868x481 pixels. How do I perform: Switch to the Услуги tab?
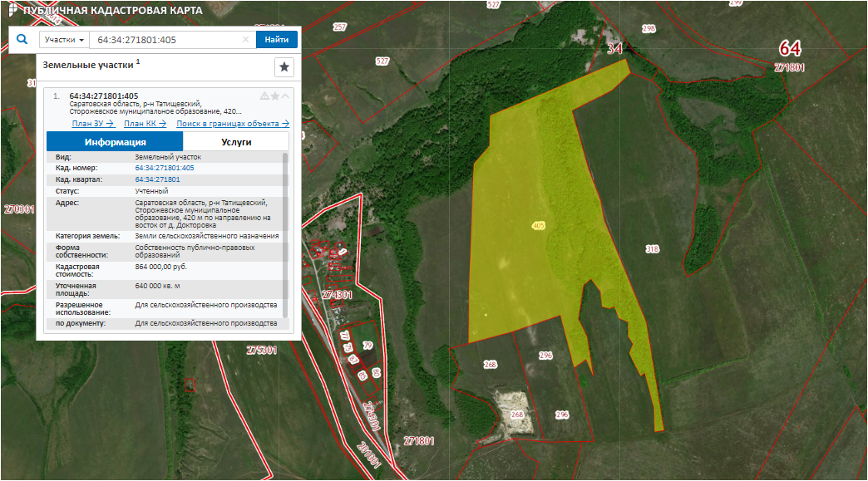coord(235,141)
